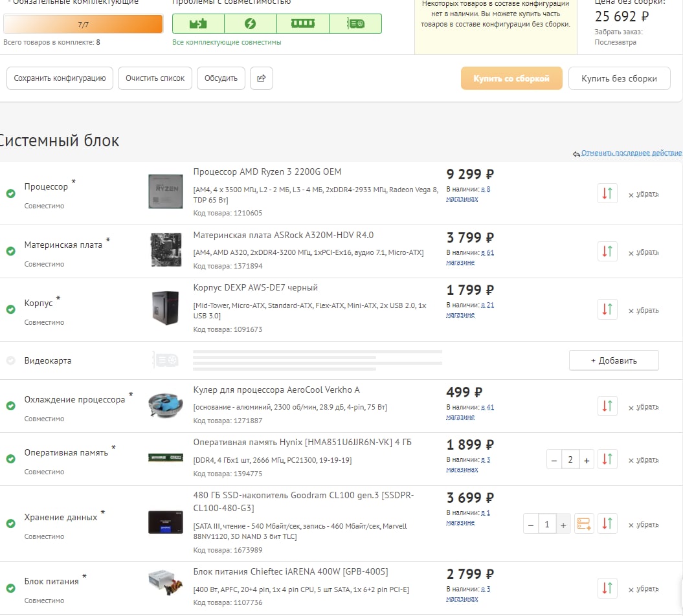Add a video card with Добавить

tap(614, 360)
